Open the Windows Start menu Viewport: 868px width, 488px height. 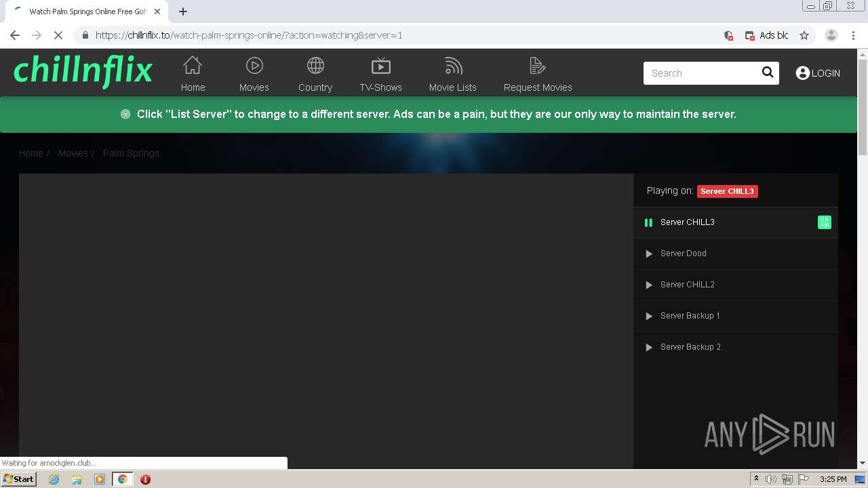click(18, 479)
